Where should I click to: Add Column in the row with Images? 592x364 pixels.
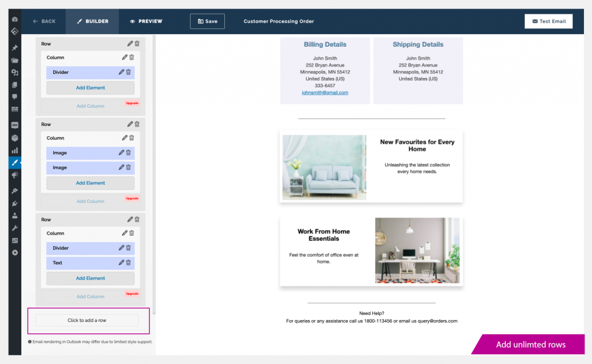(91, 202)
